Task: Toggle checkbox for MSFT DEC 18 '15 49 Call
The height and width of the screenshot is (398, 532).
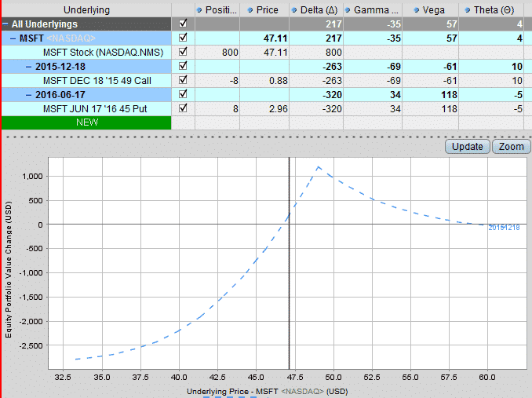Action: [x=183, y=80]
